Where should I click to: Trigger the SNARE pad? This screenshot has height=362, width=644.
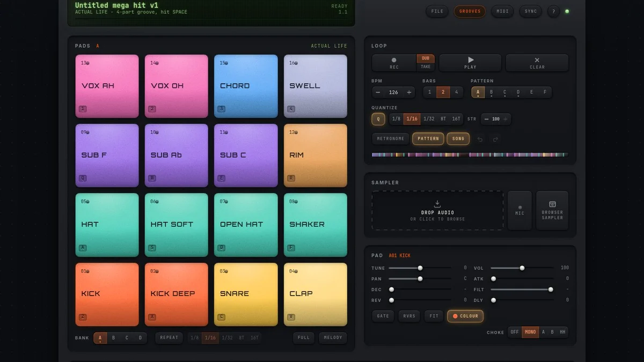tap(246, 294)
